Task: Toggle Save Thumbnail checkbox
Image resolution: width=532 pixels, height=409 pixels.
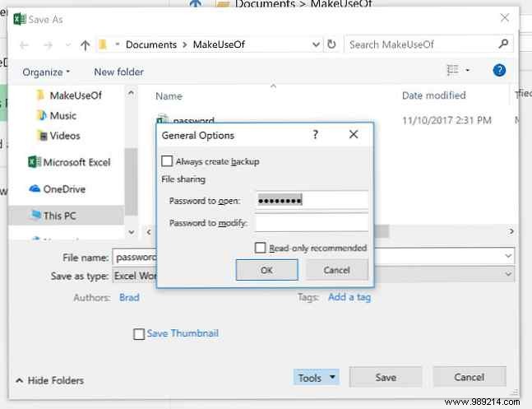Action: click(x=139, y=333)
